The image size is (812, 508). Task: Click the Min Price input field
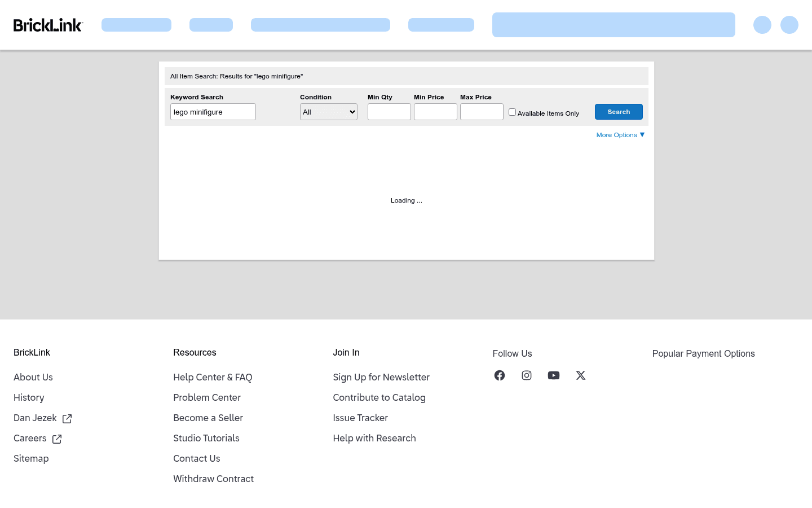pos(435,112)
